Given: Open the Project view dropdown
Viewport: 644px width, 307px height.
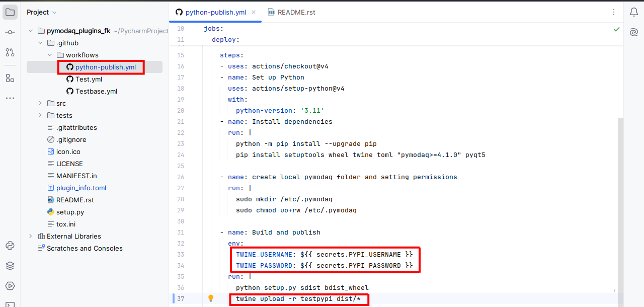Looking at the screenshot, I should (42, 12).
